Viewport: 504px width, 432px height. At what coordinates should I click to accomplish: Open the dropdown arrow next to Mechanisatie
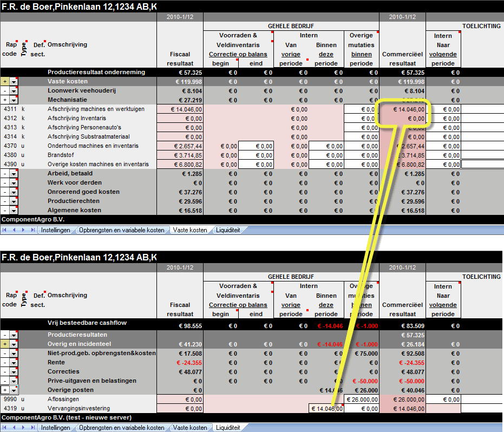[x=14, y=100]
